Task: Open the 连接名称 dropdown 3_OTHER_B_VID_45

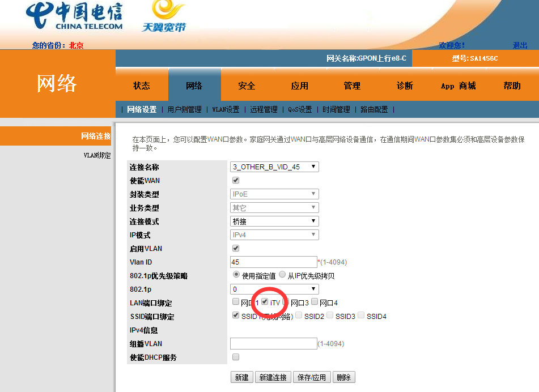Action: [x=274, y=167]
